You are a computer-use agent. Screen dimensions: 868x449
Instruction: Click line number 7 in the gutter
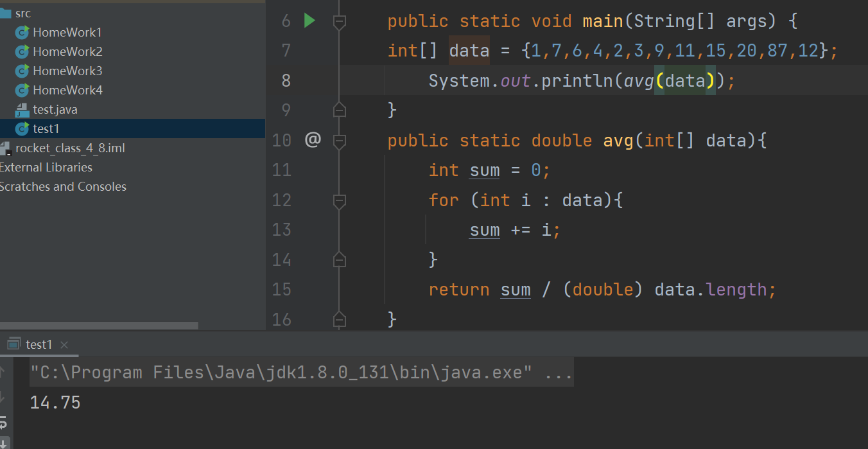286,50
